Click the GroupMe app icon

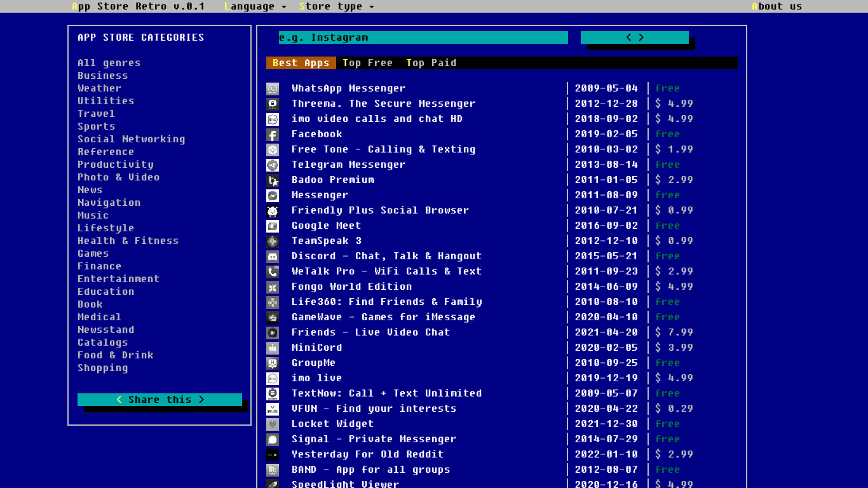[273, 363]
